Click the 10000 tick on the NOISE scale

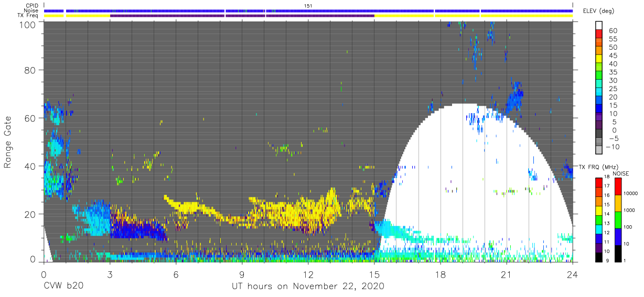coord(631,194)
